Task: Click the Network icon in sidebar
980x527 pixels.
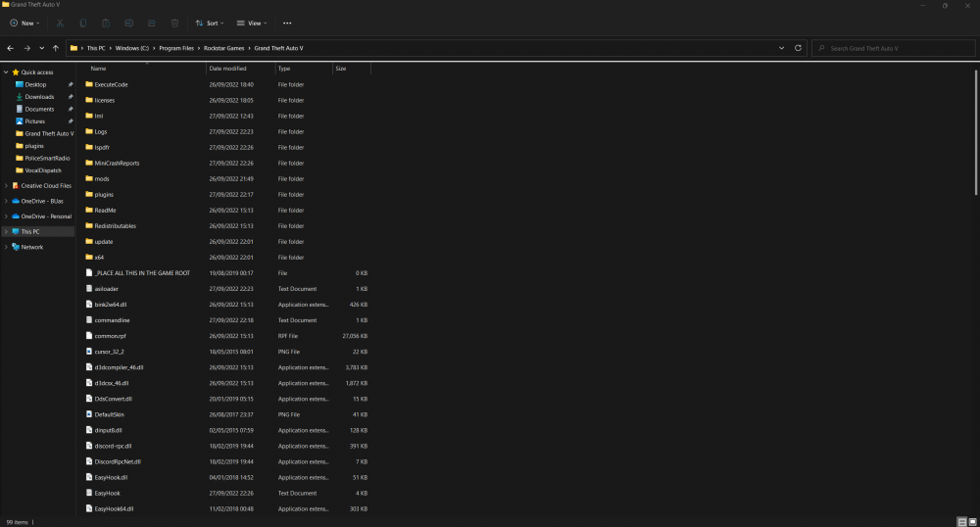Action: click(16, 247)
